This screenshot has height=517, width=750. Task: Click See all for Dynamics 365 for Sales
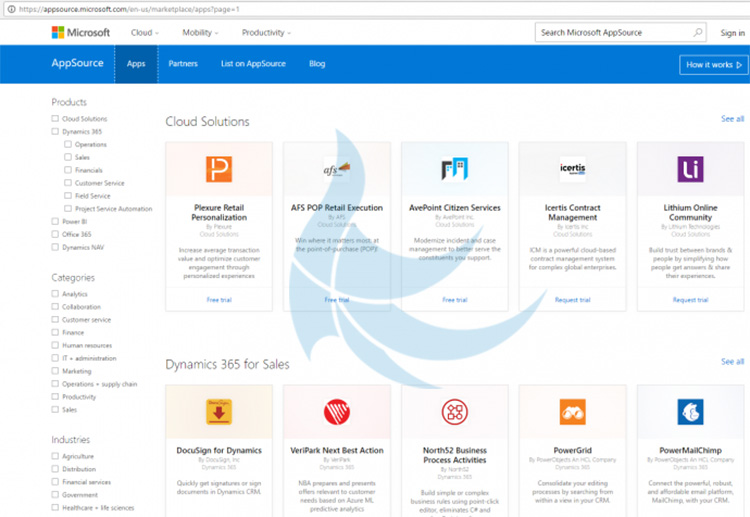pyautogui.click(x=732, y=362)
